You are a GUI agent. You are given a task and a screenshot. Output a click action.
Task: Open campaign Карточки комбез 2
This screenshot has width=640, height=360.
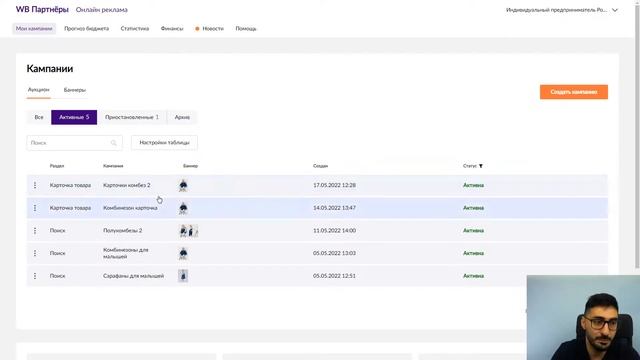click(x=127, y=185)
